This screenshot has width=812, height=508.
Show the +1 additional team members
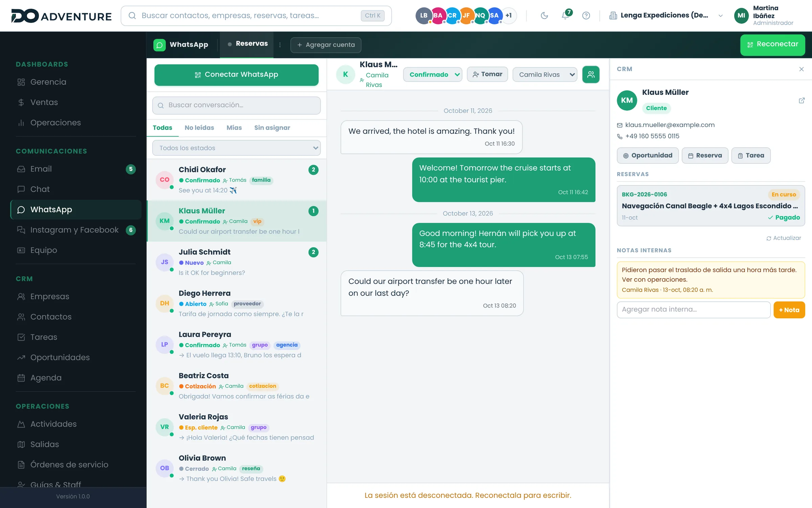[x=509, y=15]
